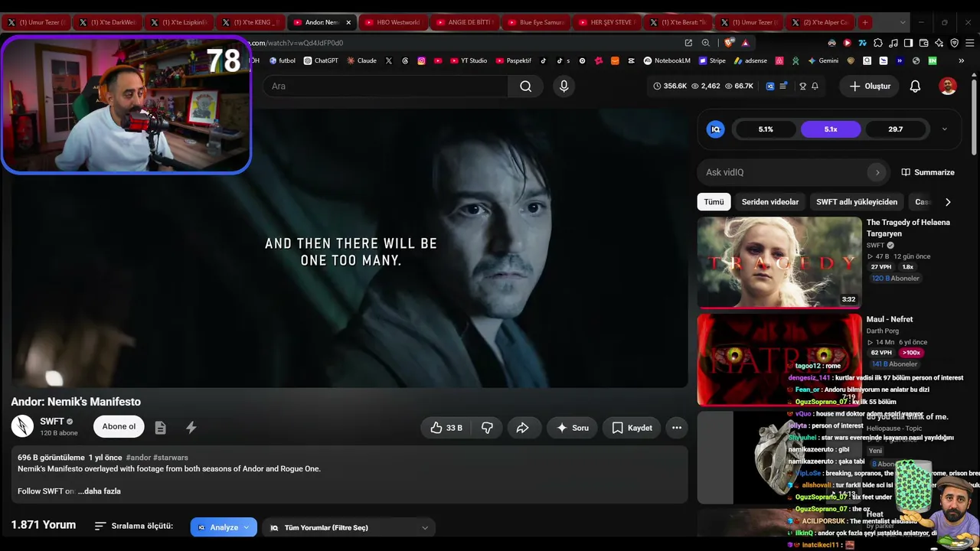Click the transcript document icon beside Abone ol
The height and width of the screenshot is (551, 980).
(160, 428)
